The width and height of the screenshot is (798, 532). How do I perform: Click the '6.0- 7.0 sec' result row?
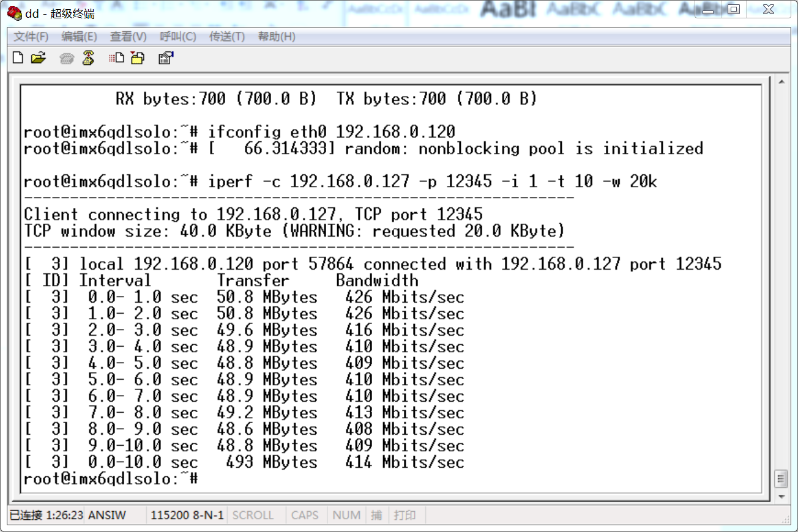point(244,396)
